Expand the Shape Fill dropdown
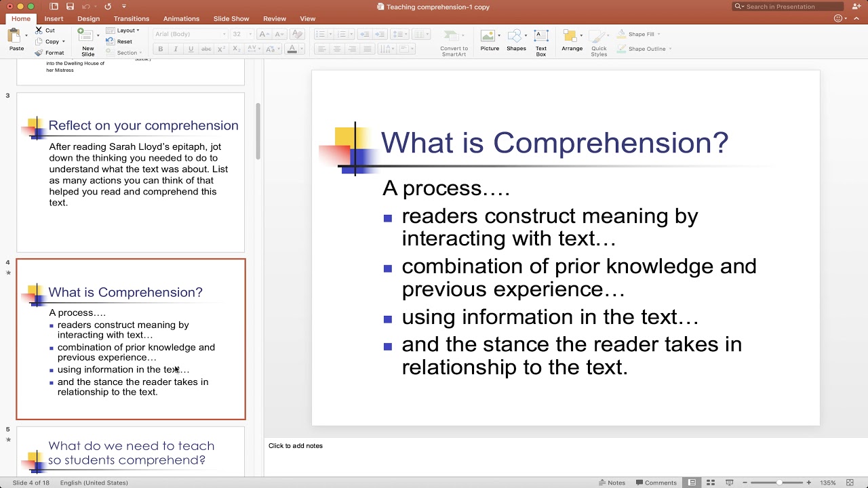The image size is (868, 488). click(x=658, y=34)
